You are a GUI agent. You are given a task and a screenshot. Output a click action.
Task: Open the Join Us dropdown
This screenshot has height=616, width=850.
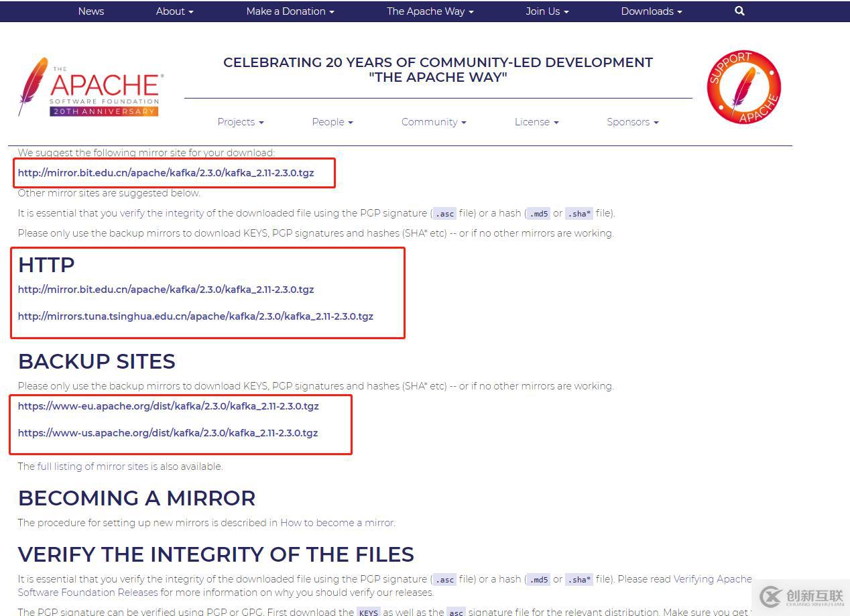(x=547, y=11)
